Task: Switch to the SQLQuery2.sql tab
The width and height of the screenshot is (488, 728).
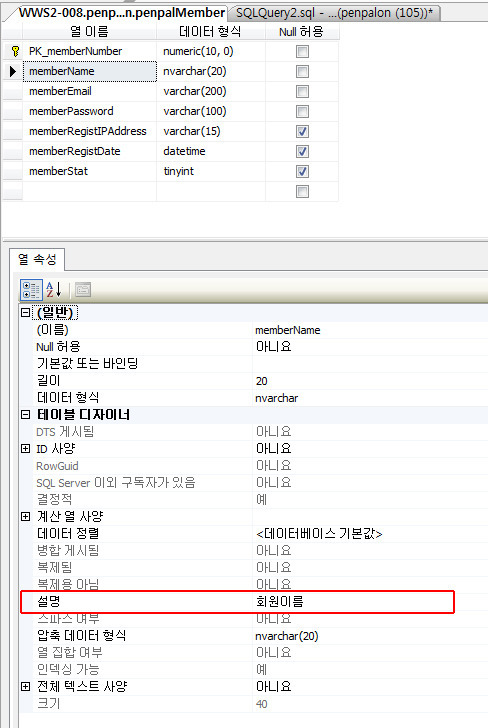Action: tap(334, 13)
